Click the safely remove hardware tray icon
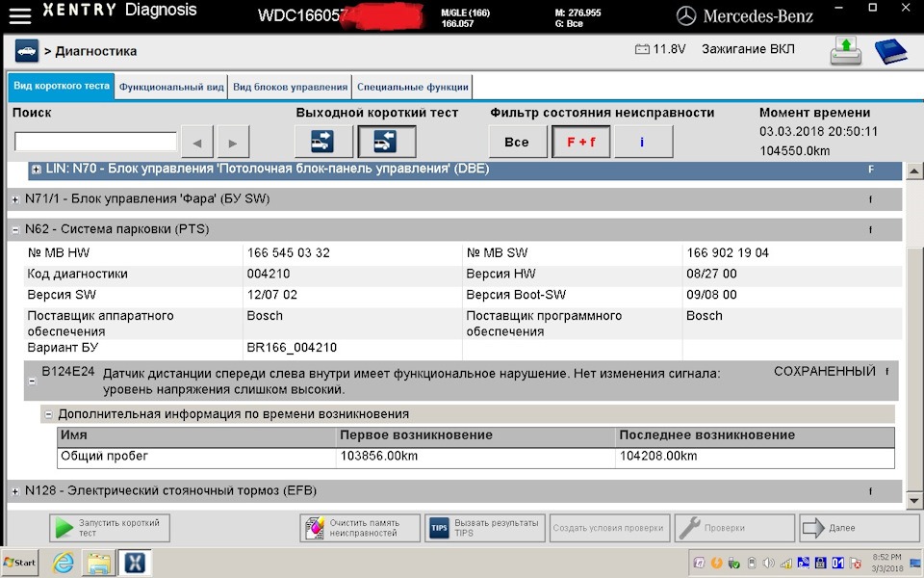This screenshot has width=924, height=578. tap(733, 563)
